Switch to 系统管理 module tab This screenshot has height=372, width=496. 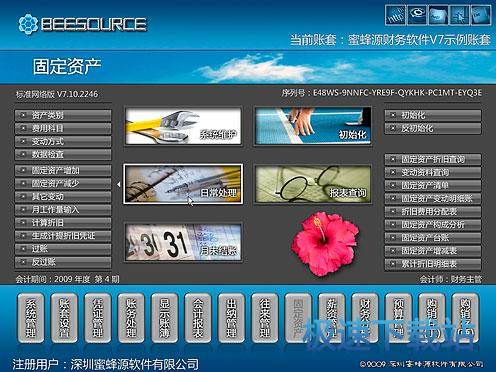31,318
